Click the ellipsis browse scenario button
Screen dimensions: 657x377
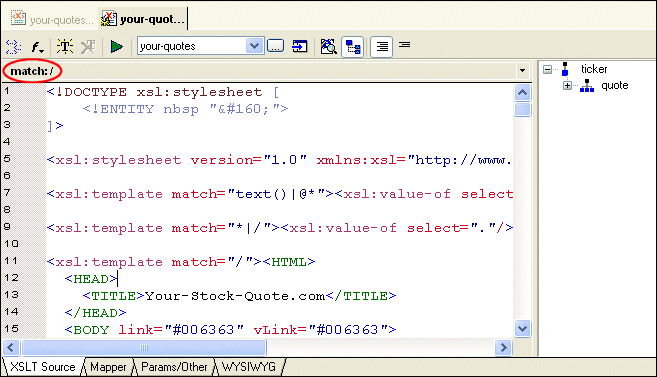click(275, 46)
